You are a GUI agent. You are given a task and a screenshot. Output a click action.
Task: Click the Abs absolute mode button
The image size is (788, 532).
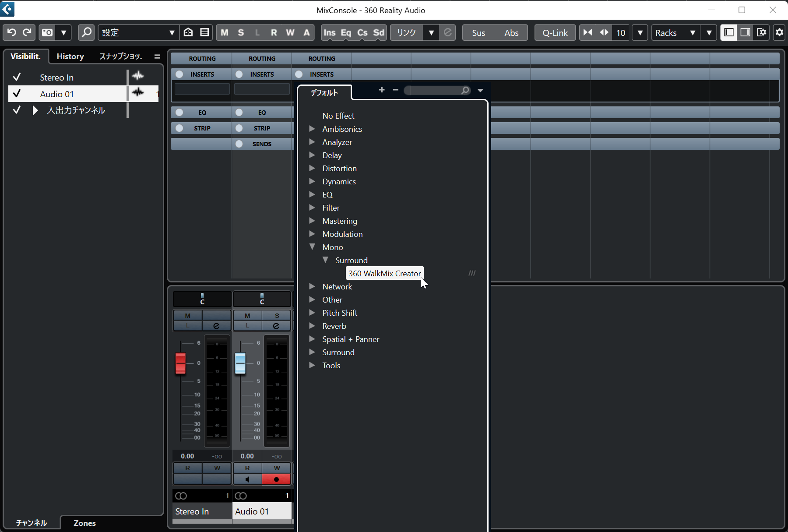[511, 33]
